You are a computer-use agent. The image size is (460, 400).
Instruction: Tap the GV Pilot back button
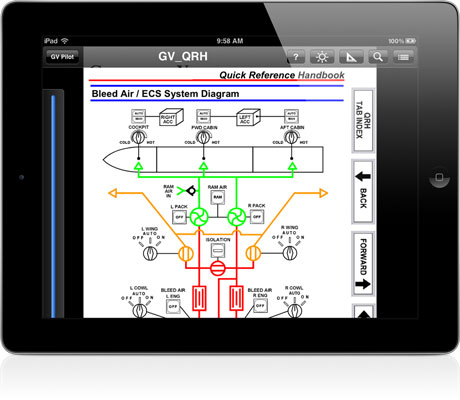tap(62, 57)
